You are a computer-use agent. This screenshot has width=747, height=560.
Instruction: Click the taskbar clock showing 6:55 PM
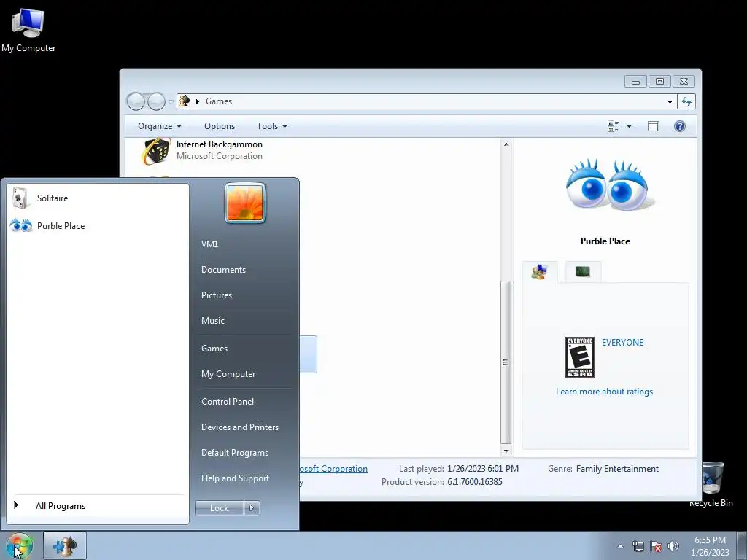(710, 546)
